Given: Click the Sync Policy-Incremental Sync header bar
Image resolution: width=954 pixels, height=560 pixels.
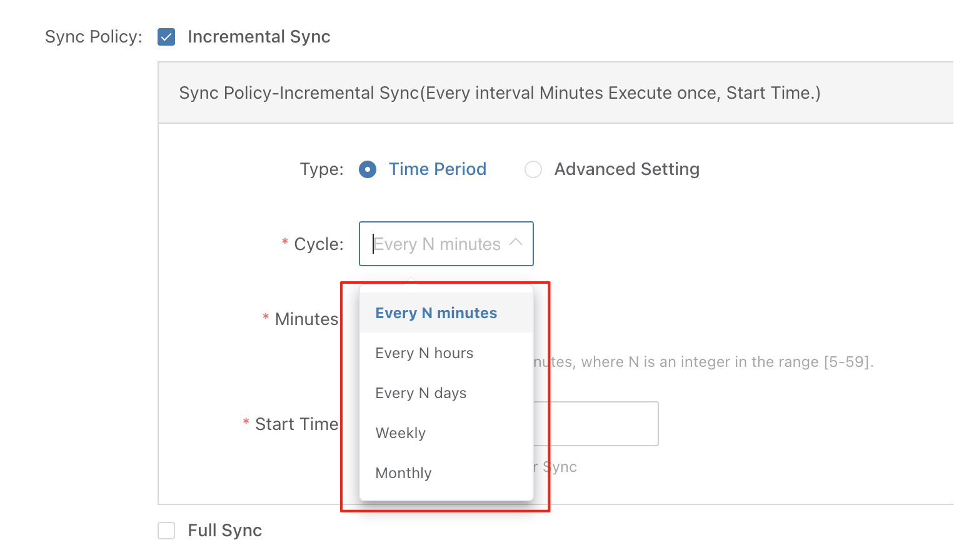Looking at the screenshot, I should [x=499, y=93].
